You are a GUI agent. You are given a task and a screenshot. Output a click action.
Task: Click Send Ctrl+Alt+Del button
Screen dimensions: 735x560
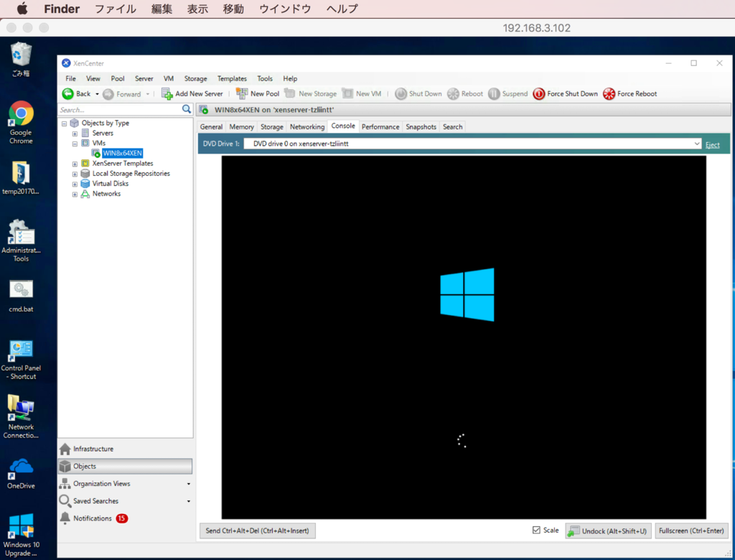pos(258,531)
